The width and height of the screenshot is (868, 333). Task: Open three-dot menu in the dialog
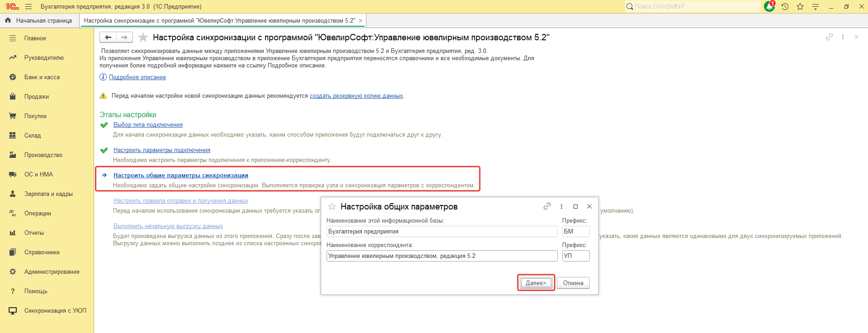coord(561,206)
